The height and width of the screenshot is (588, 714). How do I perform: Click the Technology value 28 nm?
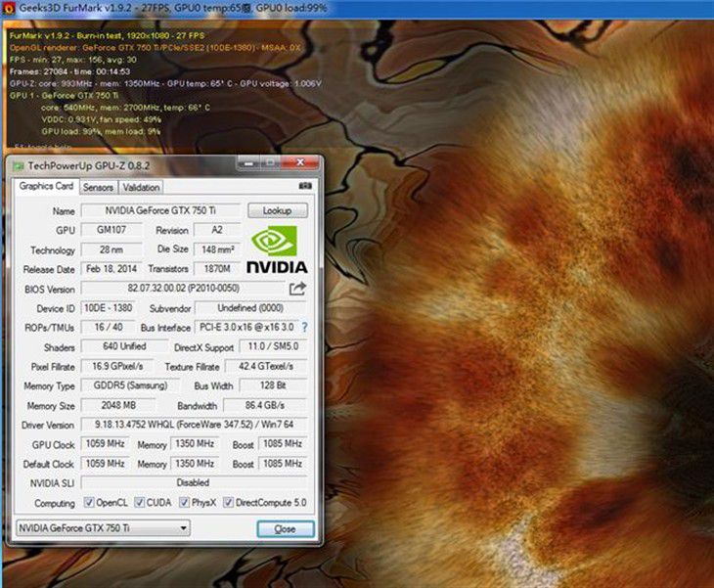tap(112, 249)
